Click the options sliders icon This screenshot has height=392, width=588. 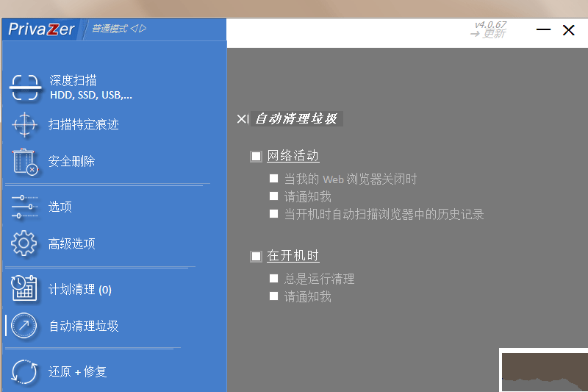(24, 207)
